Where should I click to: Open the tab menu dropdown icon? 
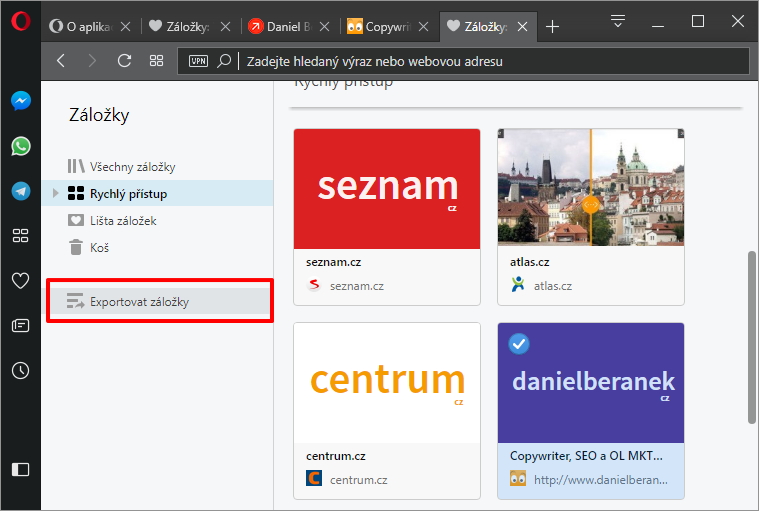[618, 21]
